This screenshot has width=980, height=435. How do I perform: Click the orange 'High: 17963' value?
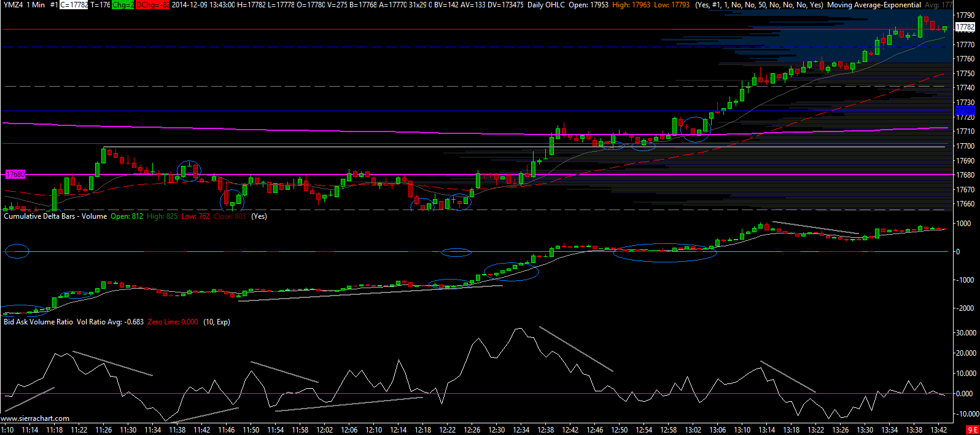631,5
